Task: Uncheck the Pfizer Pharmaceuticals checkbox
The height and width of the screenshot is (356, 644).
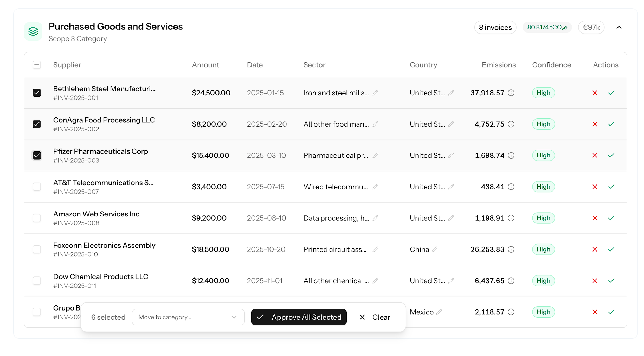Action: (37, 155)
